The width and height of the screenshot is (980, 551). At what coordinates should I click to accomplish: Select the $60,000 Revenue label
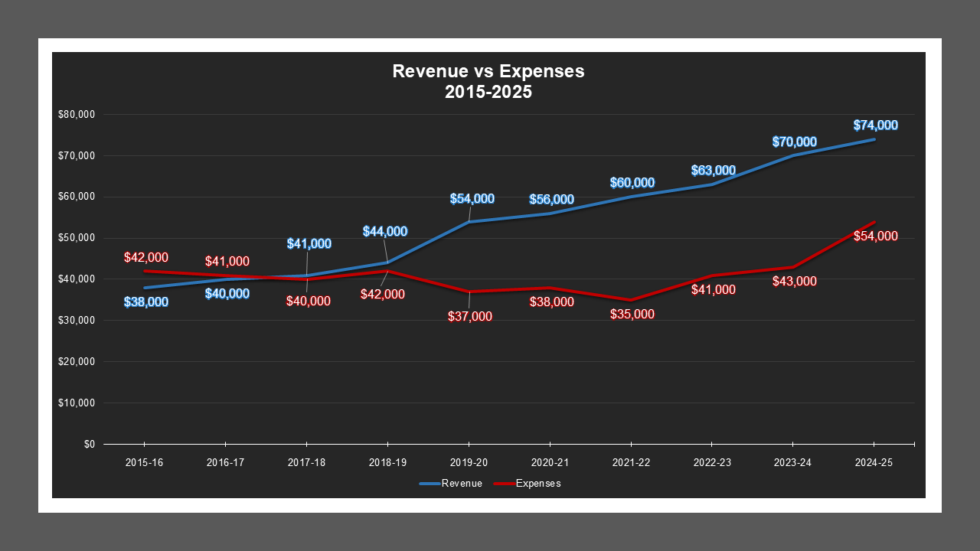[632, 183]
